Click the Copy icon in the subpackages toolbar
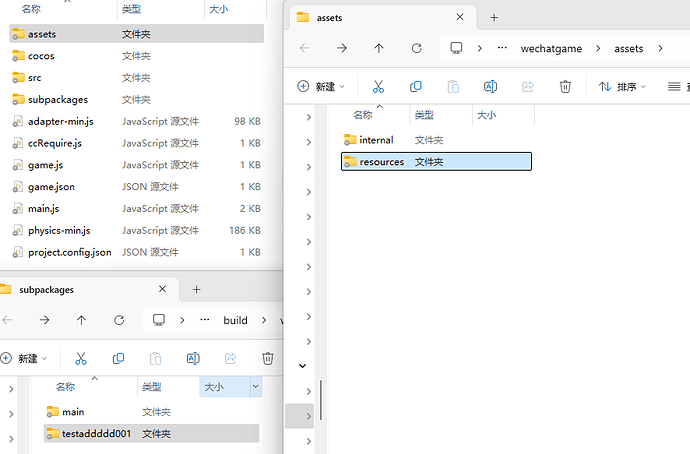This screenshot has width=690, height=454. tap(118, 359)
